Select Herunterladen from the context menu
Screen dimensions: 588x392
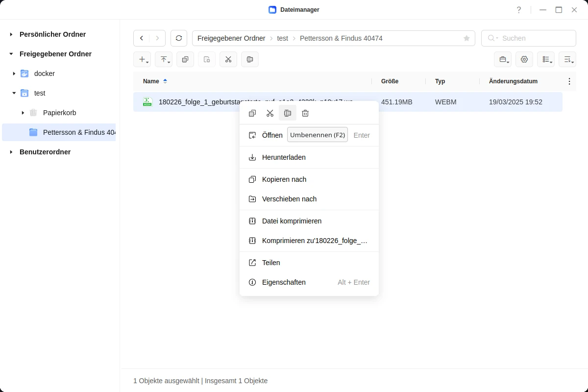pos(284,157)
